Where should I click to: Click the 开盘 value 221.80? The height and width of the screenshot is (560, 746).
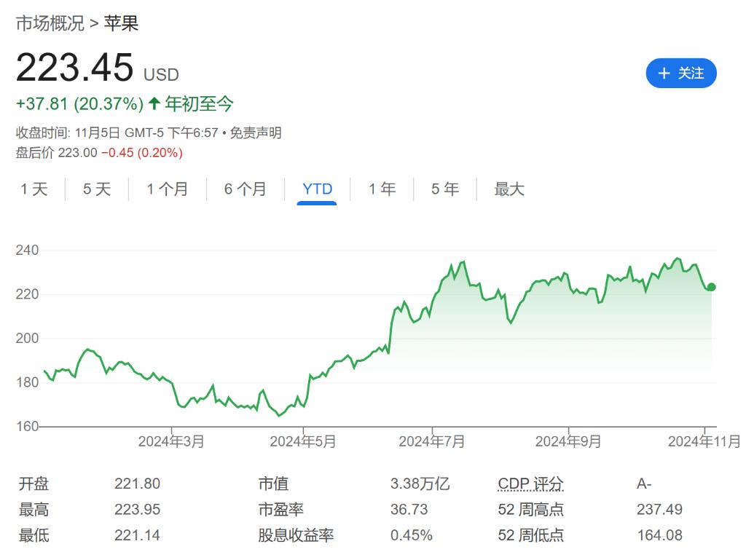click(x=137, y=484)
